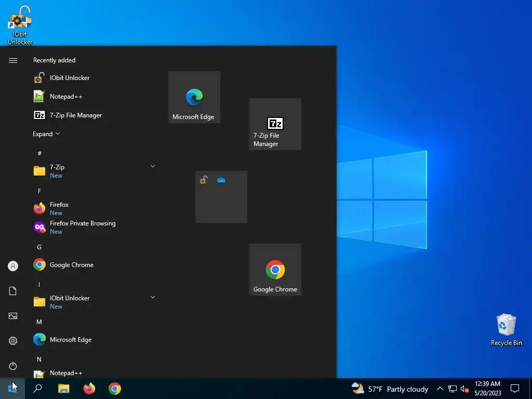Click the '#' letter header
This screenshot has width=532, height=399.
coord(39,153)
